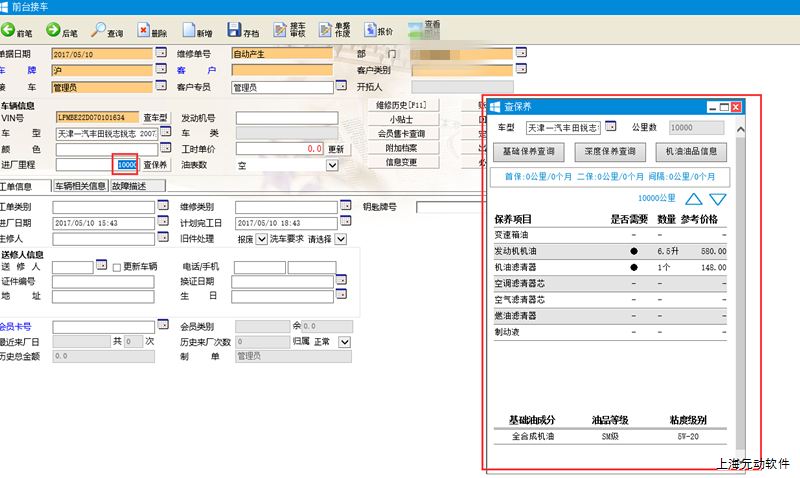Save using the 存档 disk icon

point(241,32)
